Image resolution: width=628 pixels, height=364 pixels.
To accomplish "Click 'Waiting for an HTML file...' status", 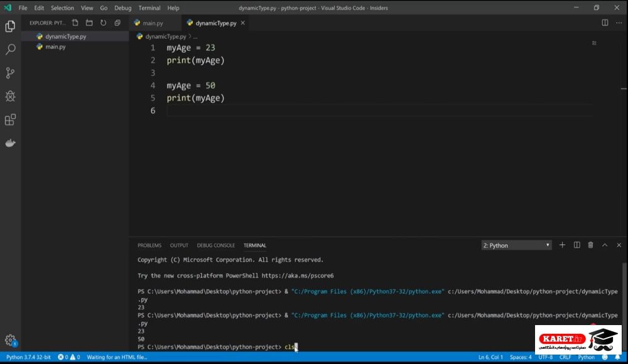I will (117, 357).
